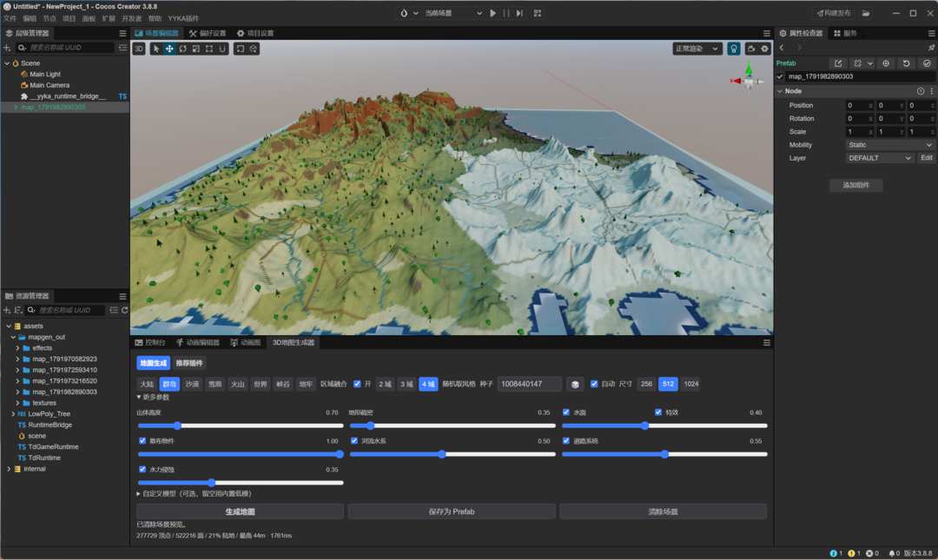Select the rect transform tool in scene toolbar
Image resolution: width=938 pixels, height=560 pixels.
coord(209,49)
